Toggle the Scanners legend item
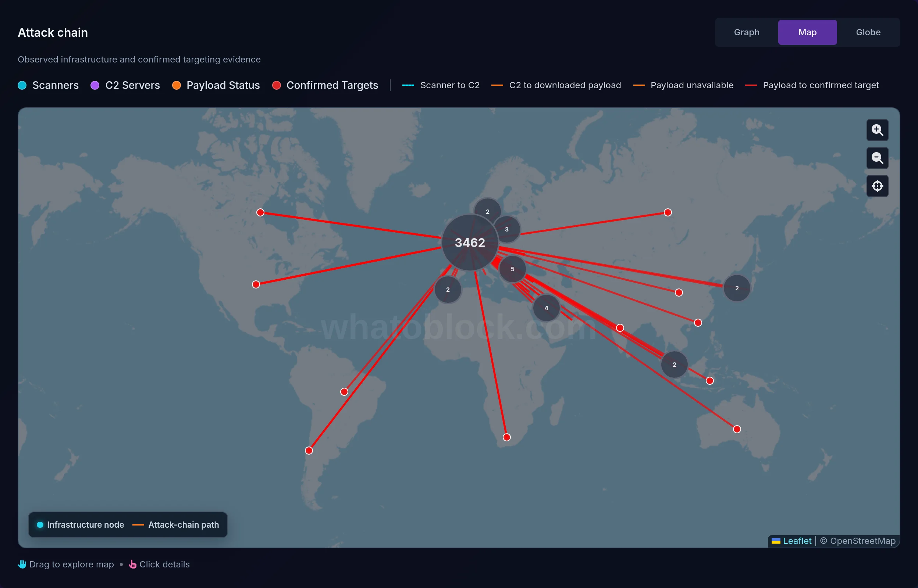This screenshot has width=918, height=588. [48, 85]
